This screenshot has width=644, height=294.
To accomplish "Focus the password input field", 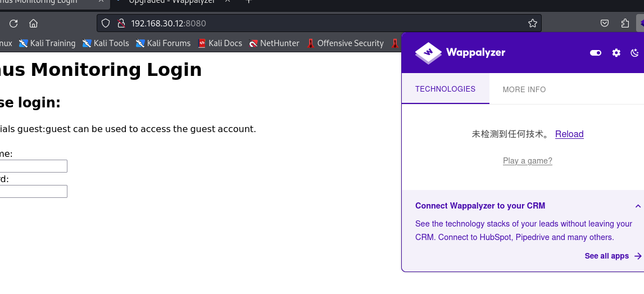I will [33, 191].
